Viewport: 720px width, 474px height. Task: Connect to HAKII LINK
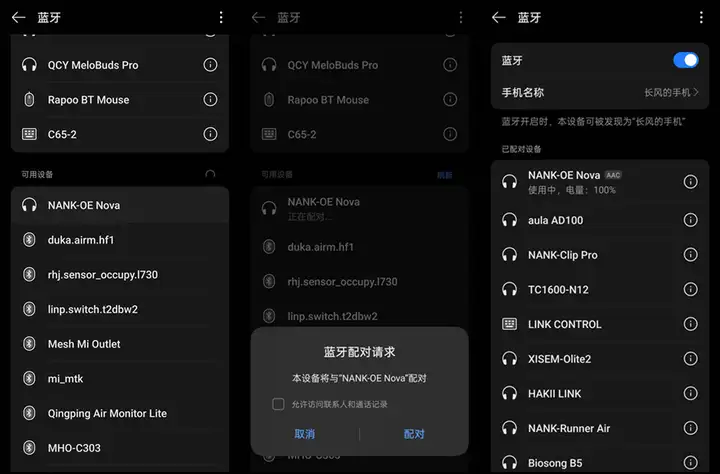[x=600, y=393]
